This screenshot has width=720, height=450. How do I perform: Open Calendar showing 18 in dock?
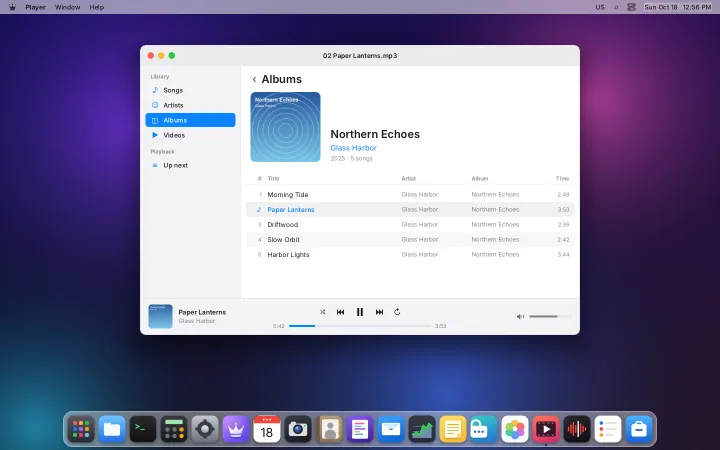[267, 429]
